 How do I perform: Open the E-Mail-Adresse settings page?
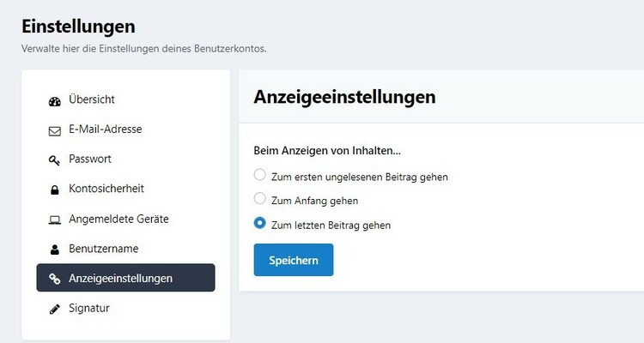pyautogui.click(x=105, y=129)
